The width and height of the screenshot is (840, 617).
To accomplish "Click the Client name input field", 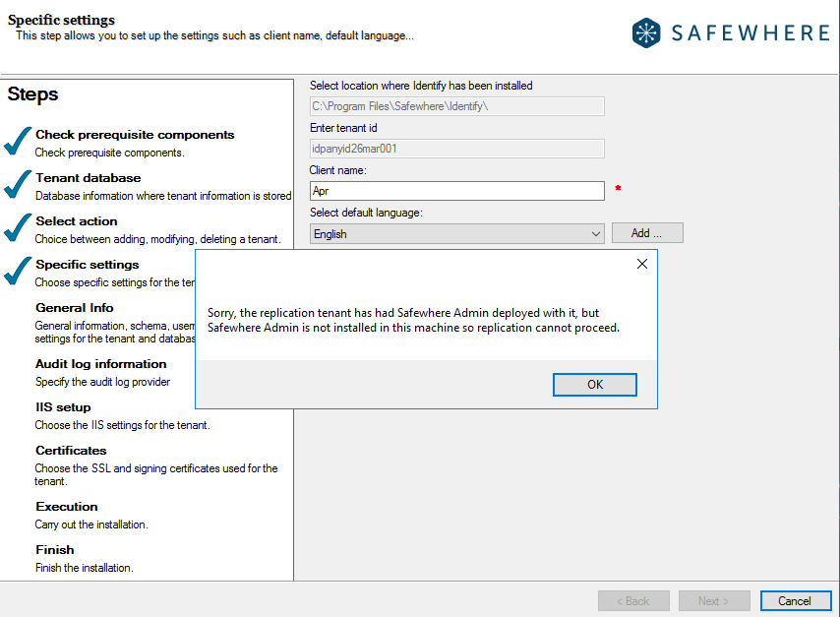I will tap(457, 191).
